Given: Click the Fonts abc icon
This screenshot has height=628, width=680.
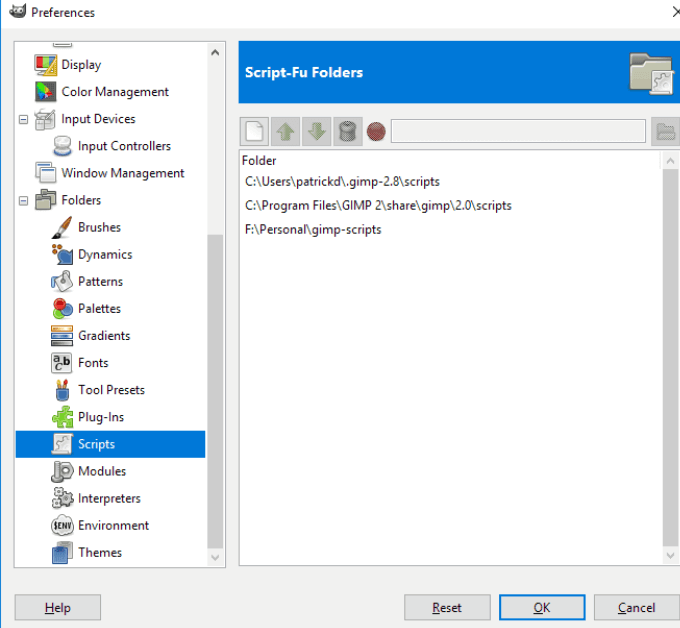Looking at the screenshot, I should [62, 363].
